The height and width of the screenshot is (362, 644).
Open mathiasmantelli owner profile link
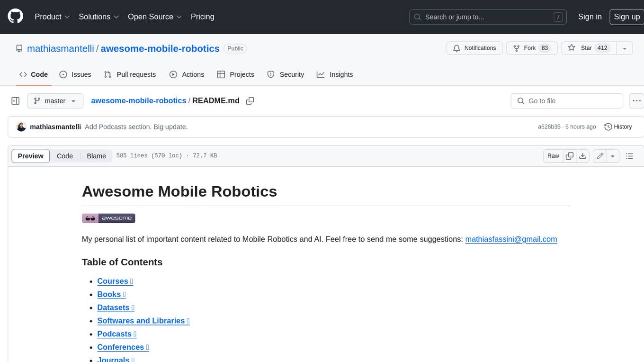tap(60, 48)
